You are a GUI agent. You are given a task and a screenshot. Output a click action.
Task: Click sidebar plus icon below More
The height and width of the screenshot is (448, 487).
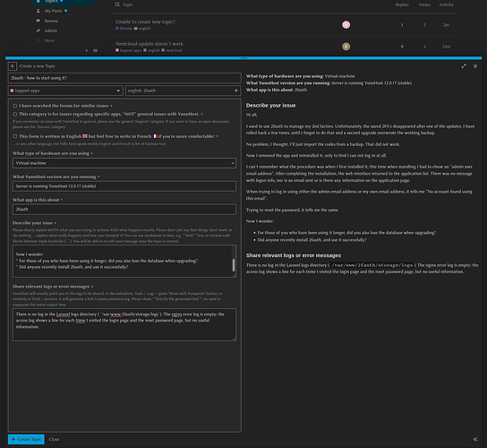click(x=87, y=50)
